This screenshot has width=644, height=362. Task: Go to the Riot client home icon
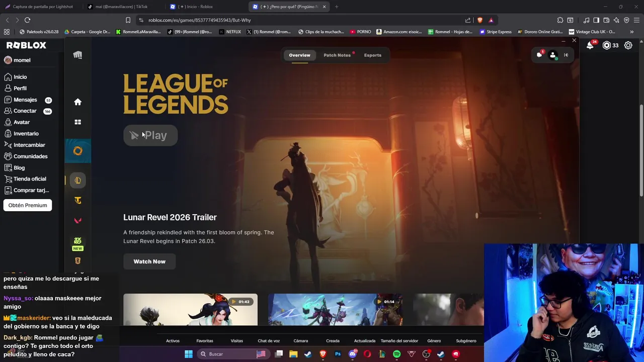tap(77, 102)
